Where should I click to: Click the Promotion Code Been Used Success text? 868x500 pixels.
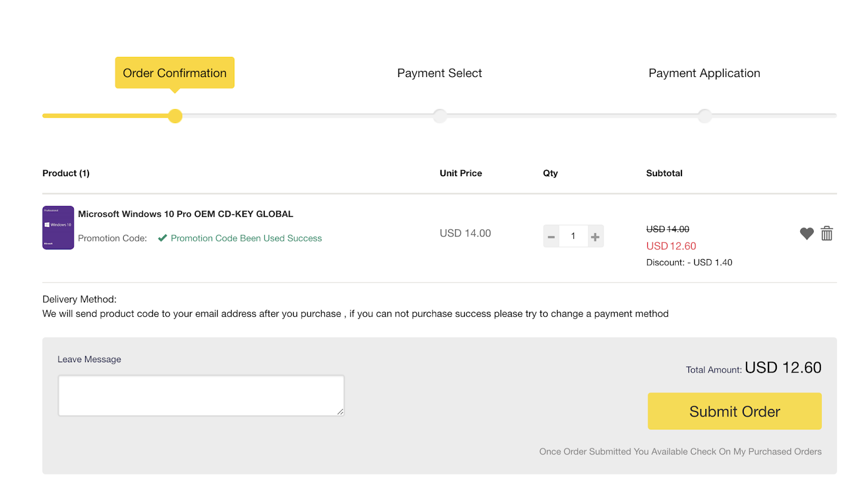click(x=246, y=239)
